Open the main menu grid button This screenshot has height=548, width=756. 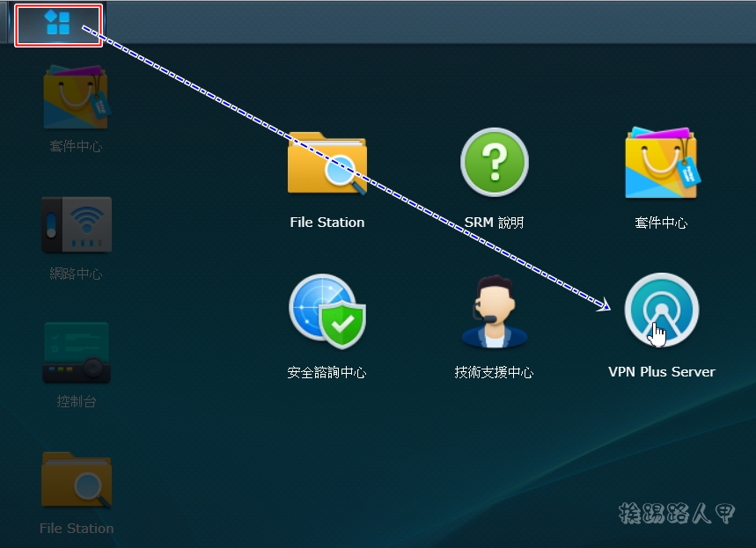[x=58, y=24]
